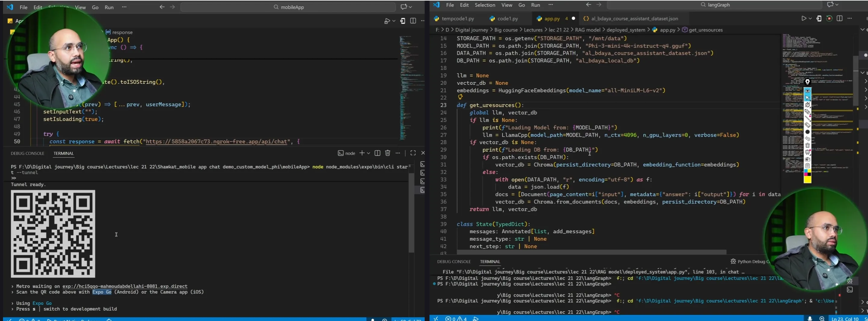The width and height of the screenshot is (868, 321).
Task: Toggle cursor pointer mode in annotation toolbar
Action: click(x=808, y=98)
